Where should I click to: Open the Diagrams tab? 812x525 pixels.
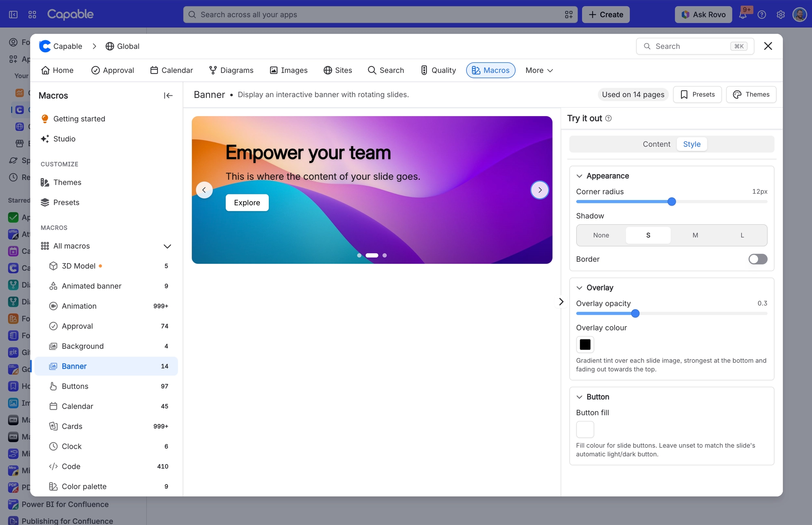(x=231, y=71)
